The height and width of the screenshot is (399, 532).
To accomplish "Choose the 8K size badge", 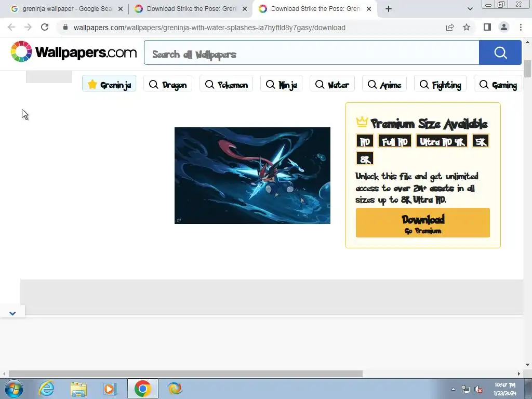I will tap(365, 158).
